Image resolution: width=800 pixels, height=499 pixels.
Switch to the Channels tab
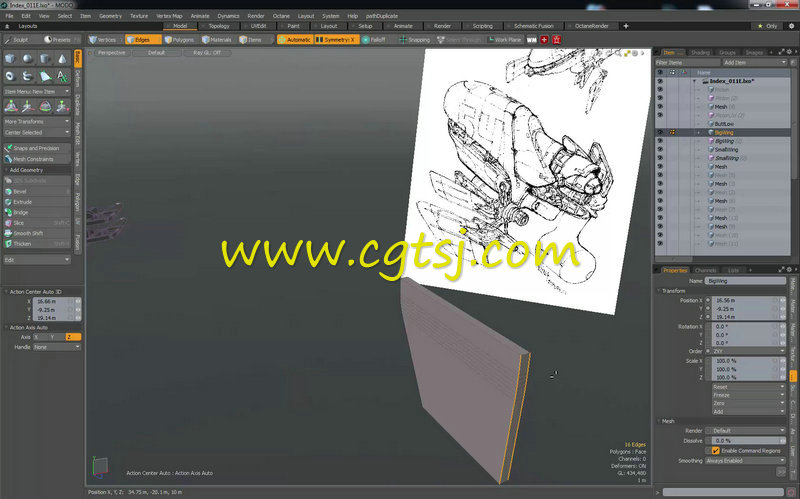point(705,270)
